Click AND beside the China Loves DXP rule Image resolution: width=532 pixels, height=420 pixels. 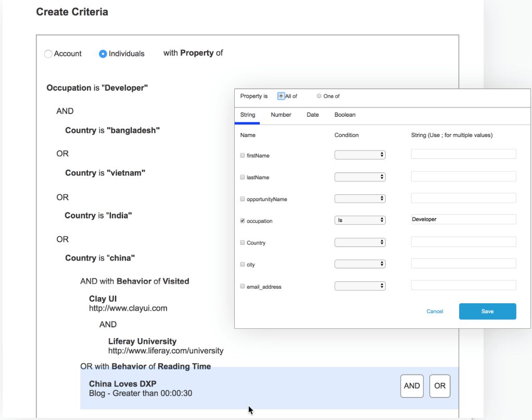click(x=412, y=386)
